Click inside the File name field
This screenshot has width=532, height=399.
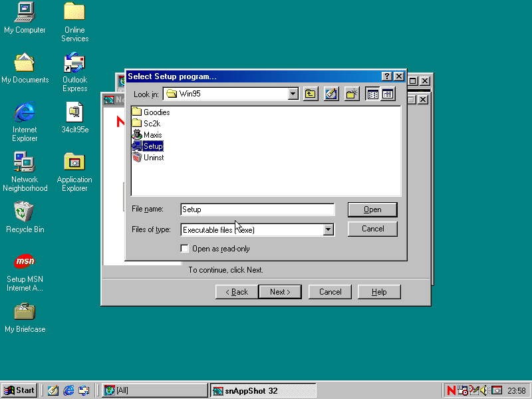[257, 209]
